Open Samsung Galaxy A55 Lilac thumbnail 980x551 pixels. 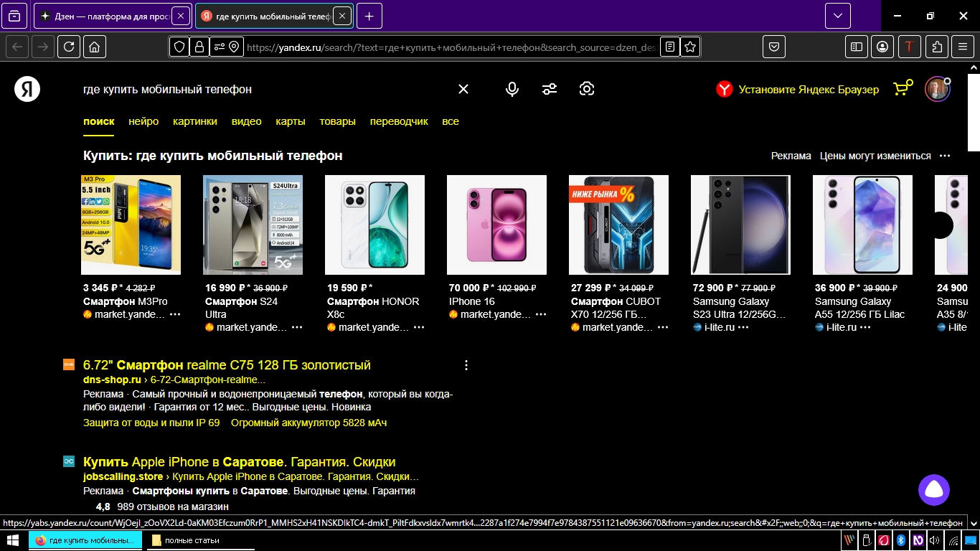click(863, 225)
